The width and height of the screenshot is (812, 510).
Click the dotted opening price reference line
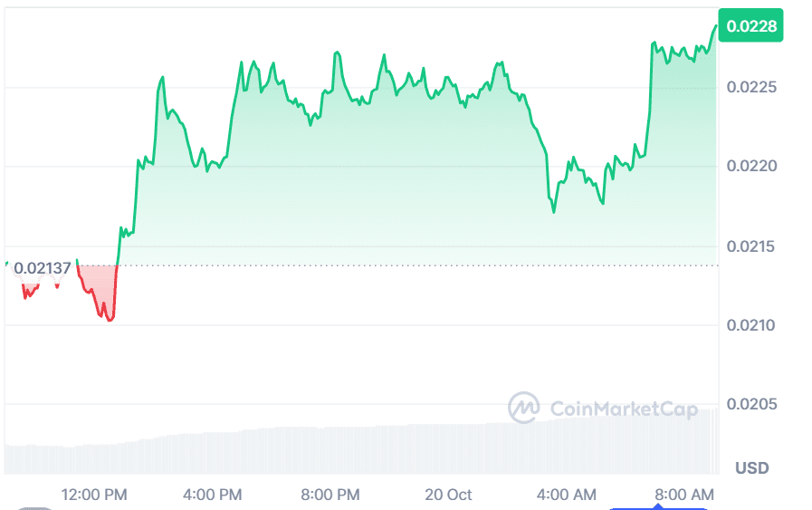point(407,265)
